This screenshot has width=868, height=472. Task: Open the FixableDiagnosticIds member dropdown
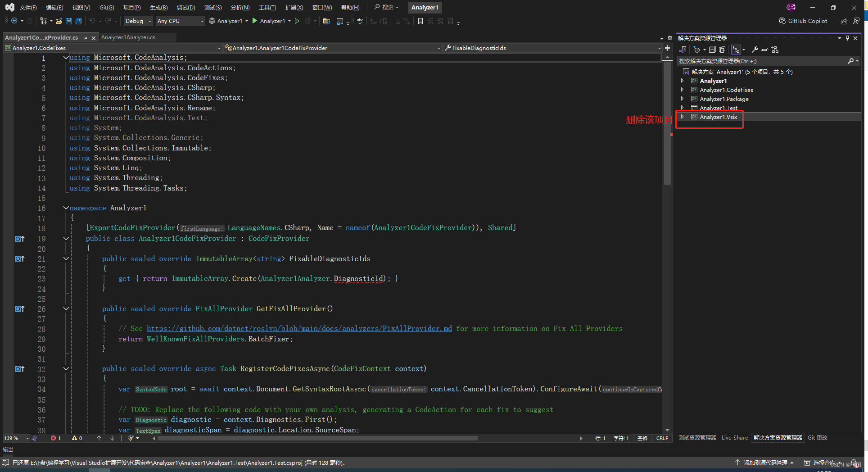point(552,48)
